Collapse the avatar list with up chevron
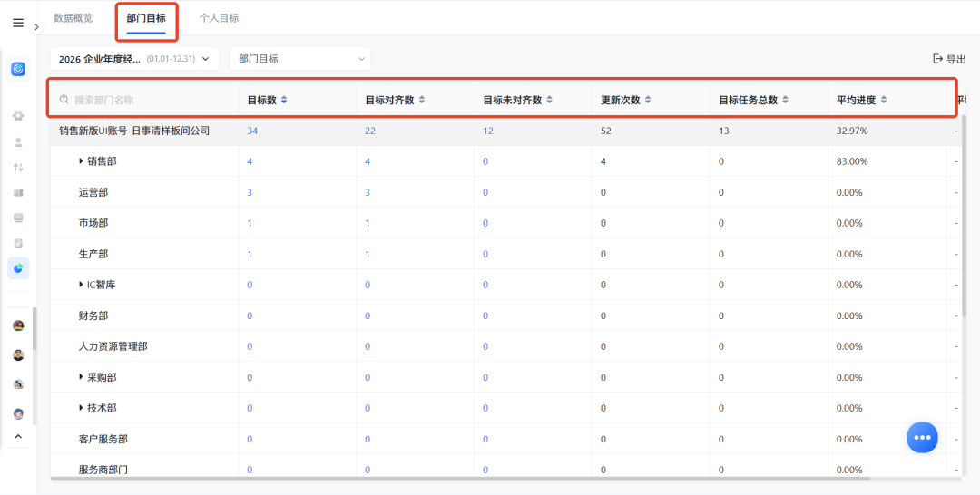The height and width of the screenshot is (495, 980). 18,437
